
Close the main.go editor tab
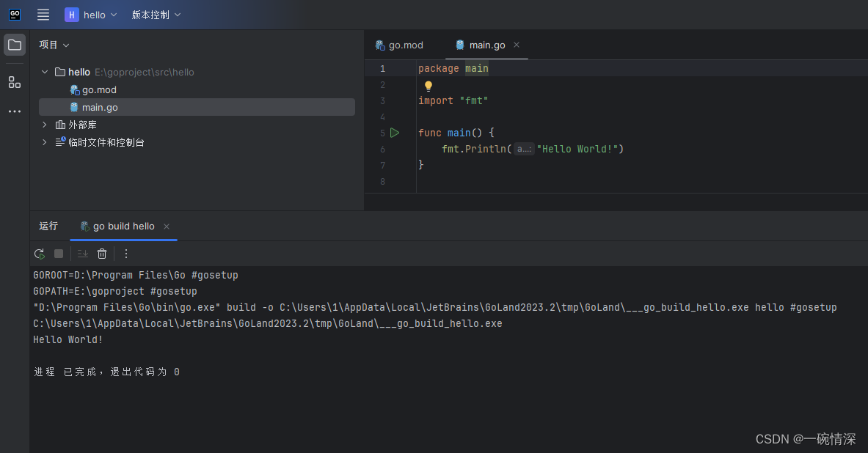tap(517, 45)
